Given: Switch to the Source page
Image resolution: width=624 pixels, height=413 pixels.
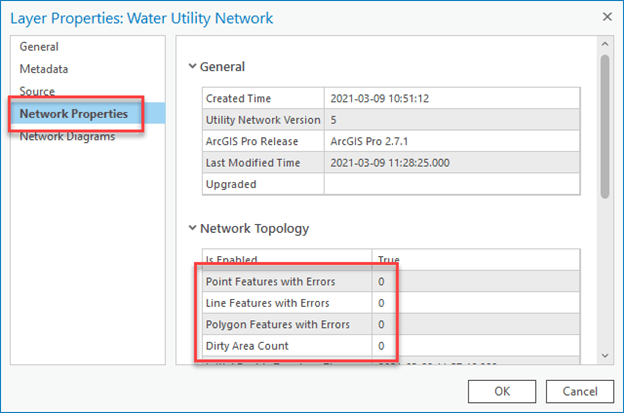Looking at the screenshot, I should [x=38, y=91].
